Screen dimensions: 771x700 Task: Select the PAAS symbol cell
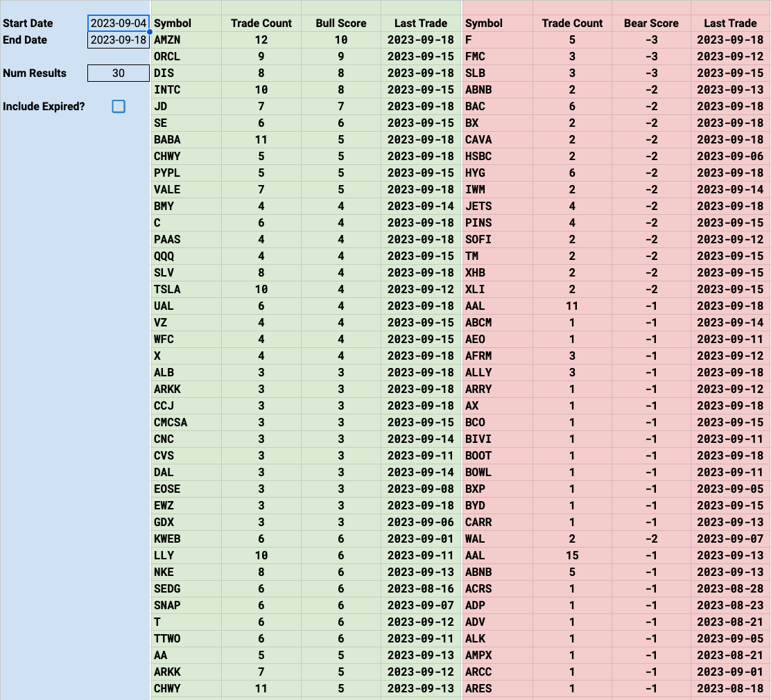click(x=187, y=239)
